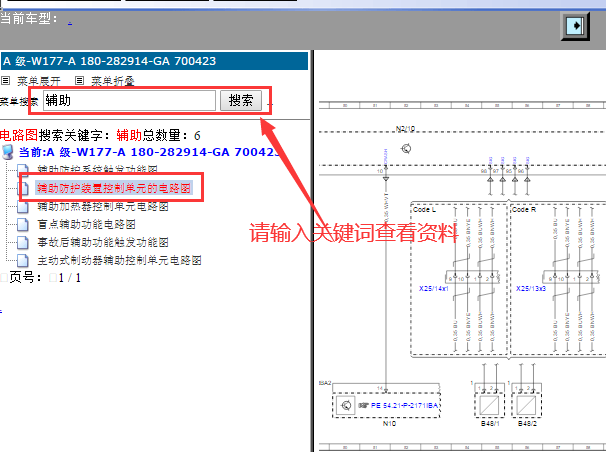This screenshot has height=452, width=606.
Task: Click document icon of 辅助防护系统触发功能图
Action: 23,169
